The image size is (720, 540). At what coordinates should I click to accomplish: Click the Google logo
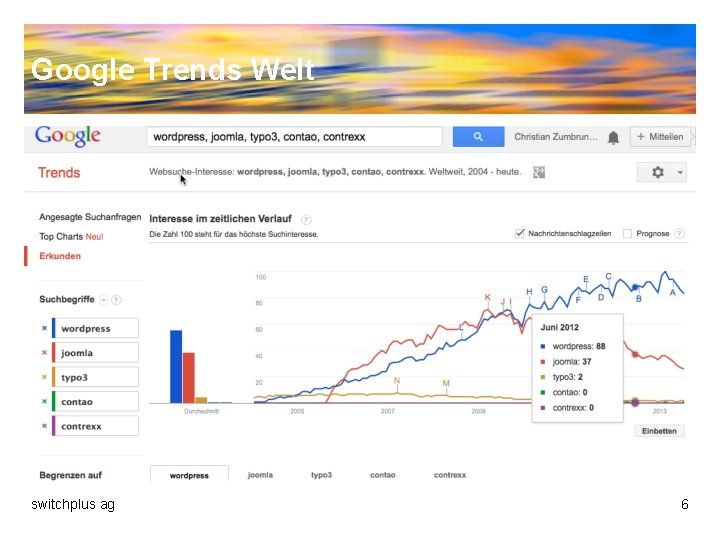point(68,136)
